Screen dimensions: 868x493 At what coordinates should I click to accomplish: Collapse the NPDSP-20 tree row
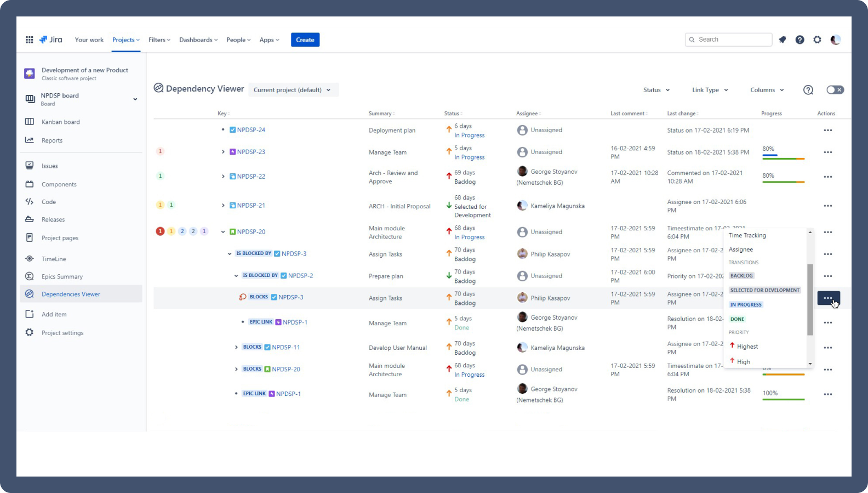[223, 232]
